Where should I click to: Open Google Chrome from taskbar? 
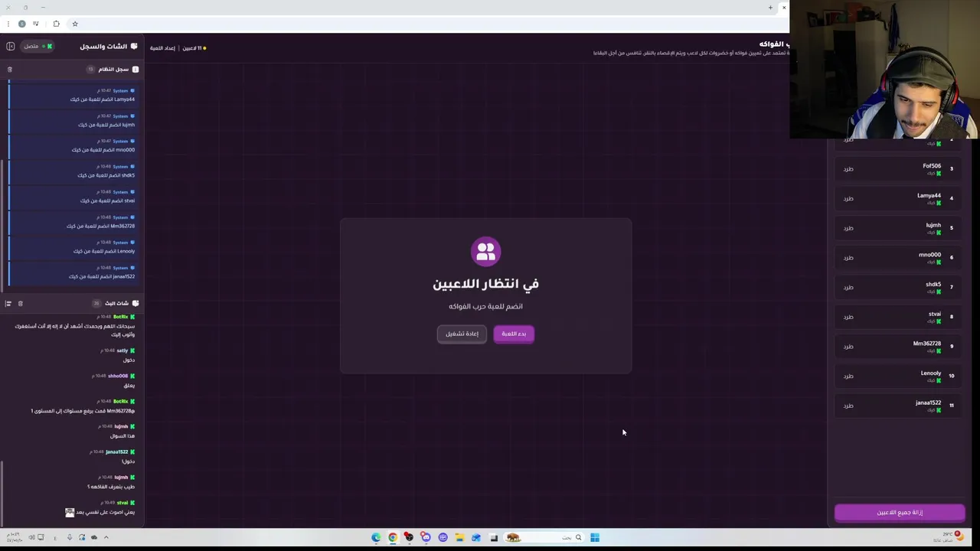coord(393,538)
